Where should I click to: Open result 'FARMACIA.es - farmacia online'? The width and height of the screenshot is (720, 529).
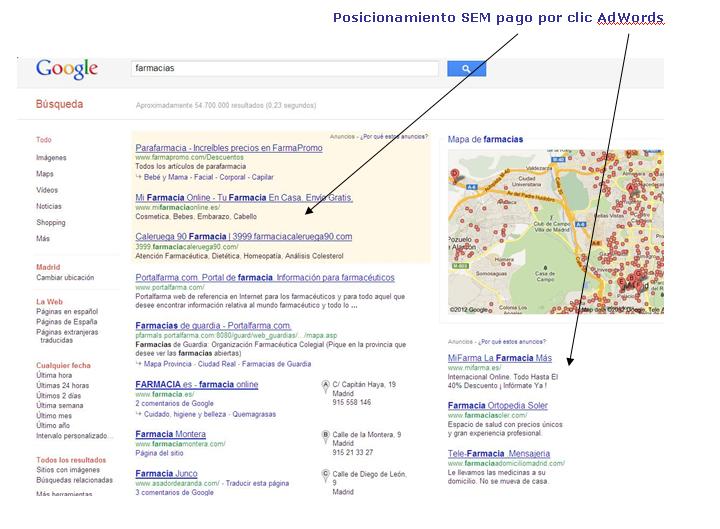coord(197,384)
